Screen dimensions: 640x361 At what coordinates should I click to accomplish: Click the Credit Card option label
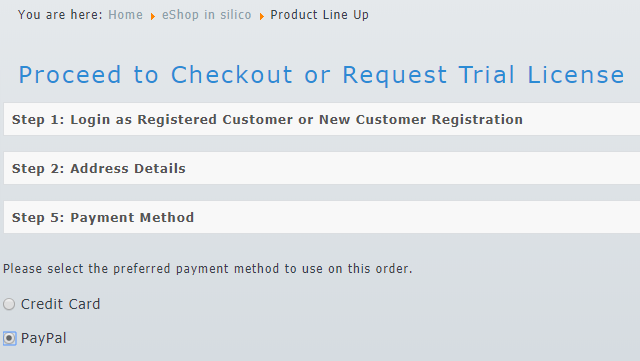60,304
